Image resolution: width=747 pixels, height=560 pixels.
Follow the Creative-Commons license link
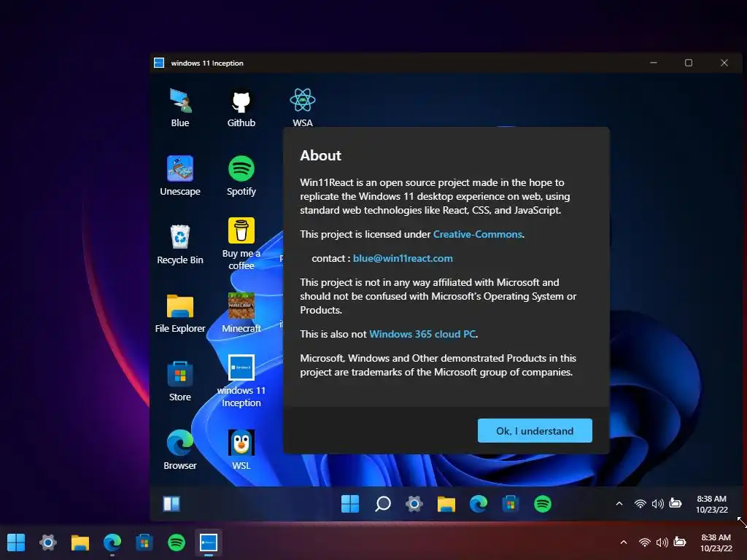point(477,234)
